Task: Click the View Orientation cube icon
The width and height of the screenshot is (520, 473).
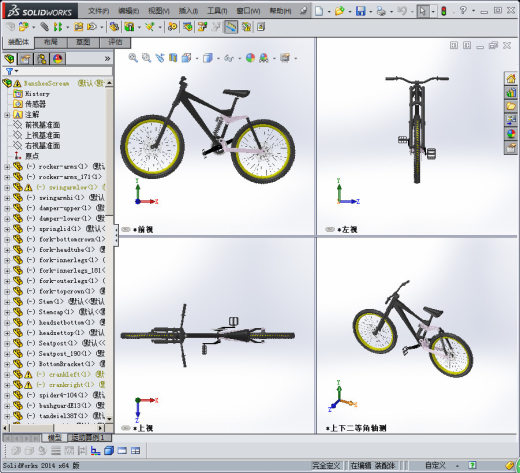Action: (x=186, y=58)
